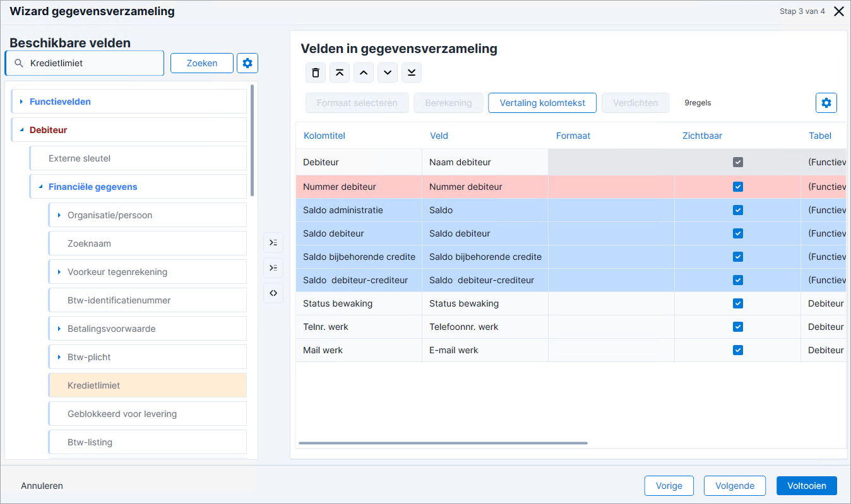Image resolution: width=851 pixels, height=504 pixels.
Task: Open settings gear next to Zoeken button
Action: tap(247, 63)
